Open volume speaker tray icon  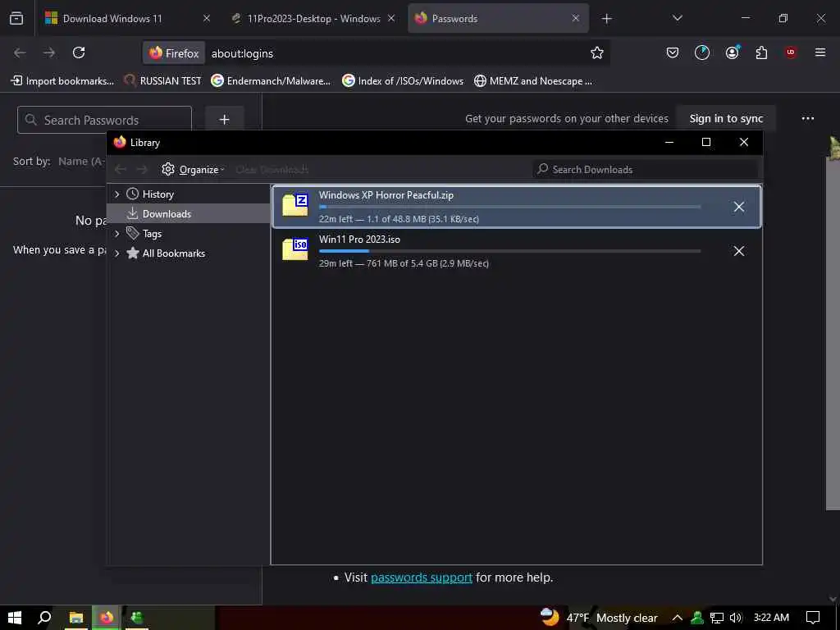(x=736, y=618)
